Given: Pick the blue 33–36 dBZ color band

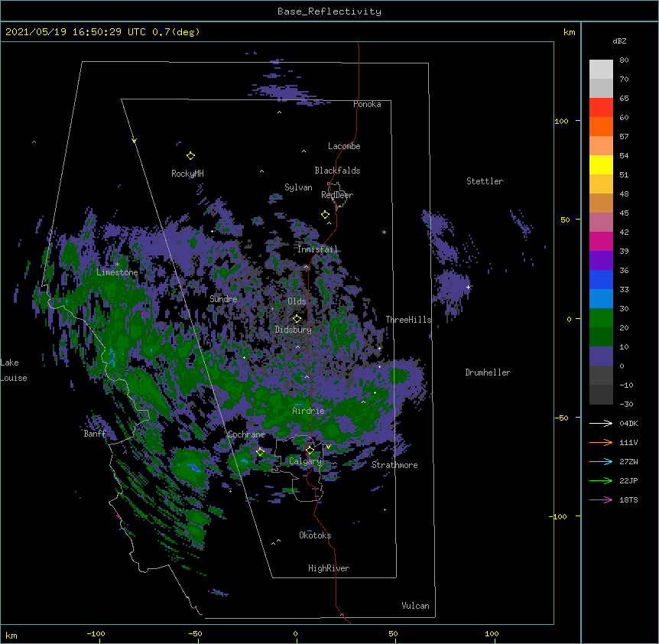Looking at the screenshot, I should [601, 280].
